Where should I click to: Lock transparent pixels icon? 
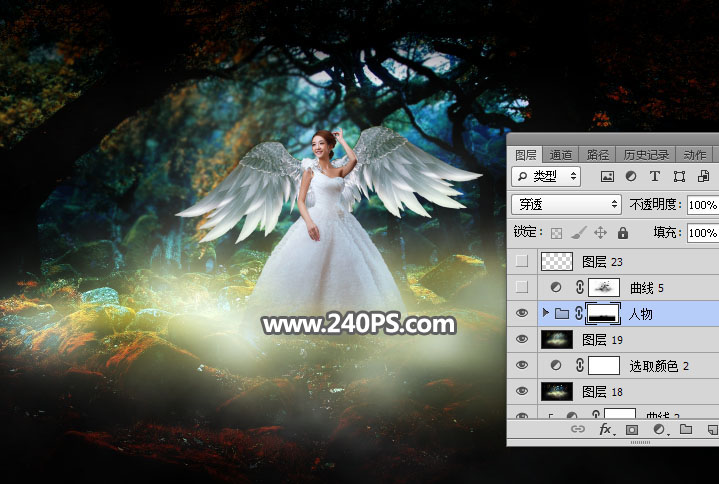[556, 233]
